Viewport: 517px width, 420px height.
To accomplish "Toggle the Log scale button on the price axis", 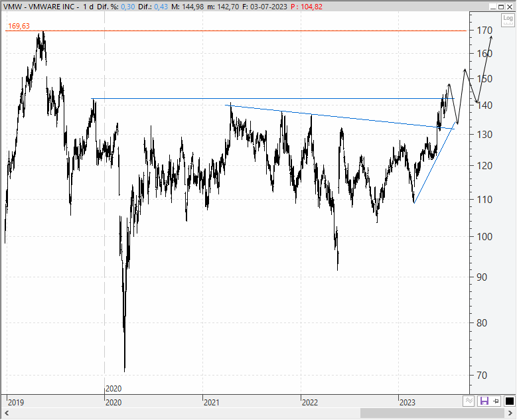I will (x=508, y=21).
